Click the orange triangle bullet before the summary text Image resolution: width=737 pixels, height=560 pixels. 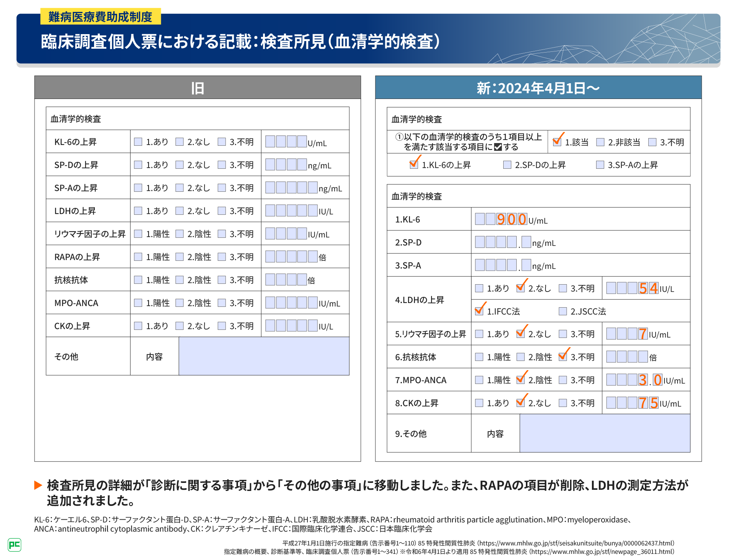tap(38, 485)
